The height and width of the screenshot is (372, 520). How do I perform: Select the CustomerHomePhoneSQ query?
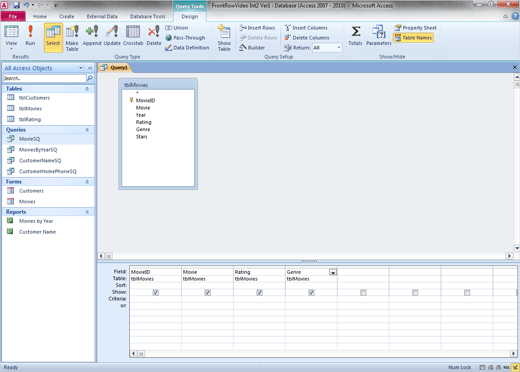point(47,171)
